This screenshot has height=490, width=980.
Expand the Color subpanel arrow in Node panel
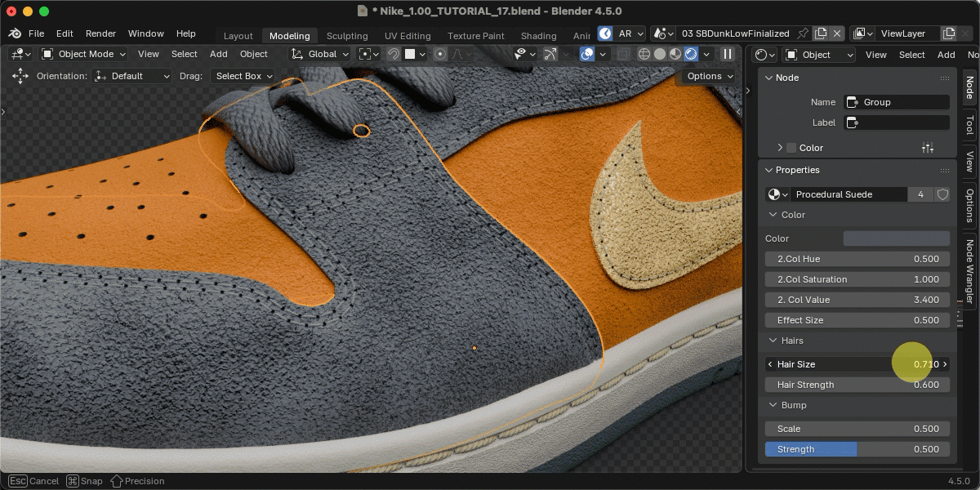780,148
